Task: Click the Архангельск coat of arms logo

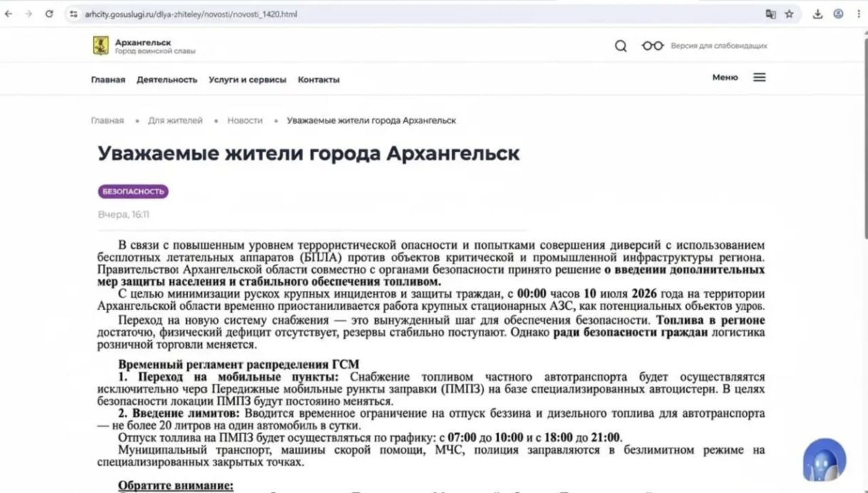Action: click(100, 46)
